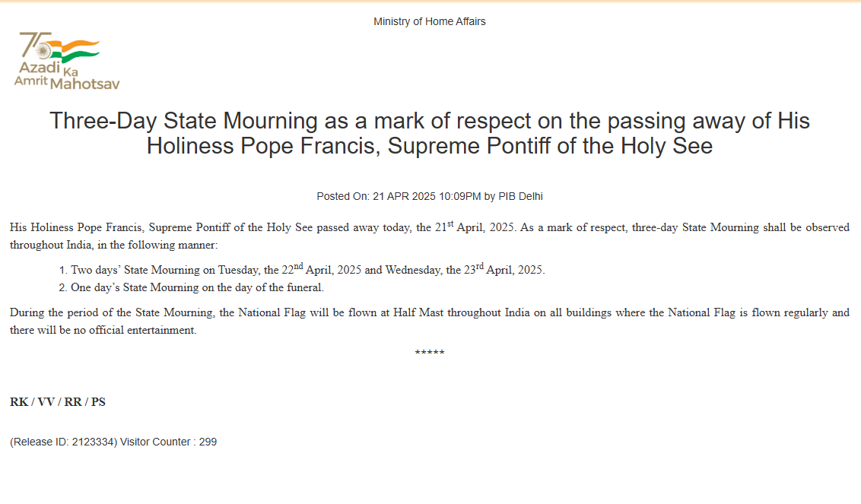This screenshot has height=504, width=861.
Task: Click the Release ID 2123334 text
Action: (x=63, y=442)
